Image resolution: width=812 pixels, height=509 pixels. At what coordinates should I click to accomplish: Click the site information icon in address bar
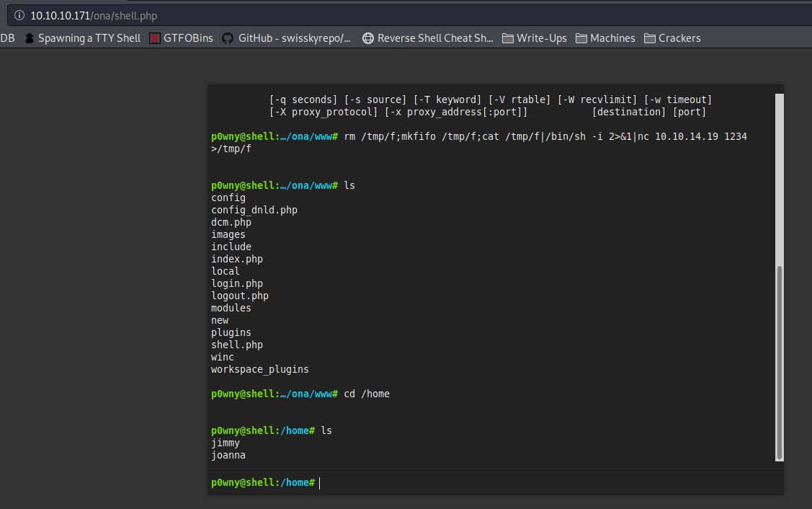19,16
